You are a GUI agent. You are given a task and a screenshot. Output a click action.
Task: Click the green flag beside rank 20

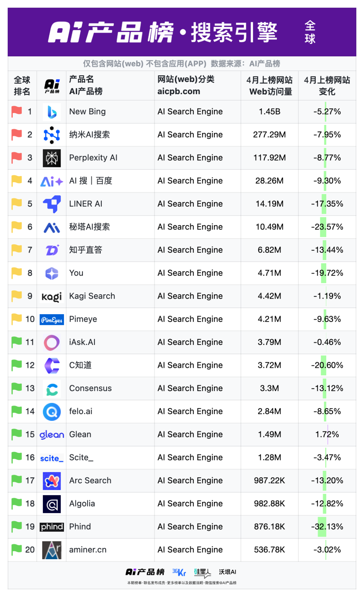coord(17,550)
